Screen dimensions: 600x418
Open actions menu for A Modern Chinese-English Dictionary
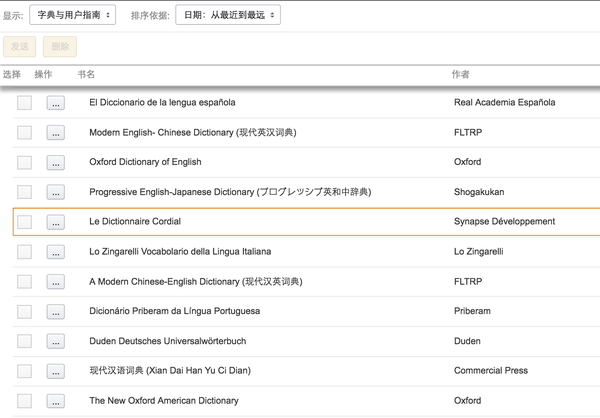click(x=55, y=282)
